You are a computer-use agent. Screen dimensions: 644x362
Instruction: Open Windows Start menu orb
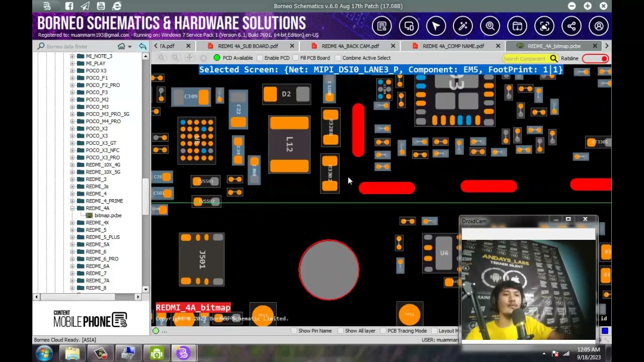tap(44, 353)
